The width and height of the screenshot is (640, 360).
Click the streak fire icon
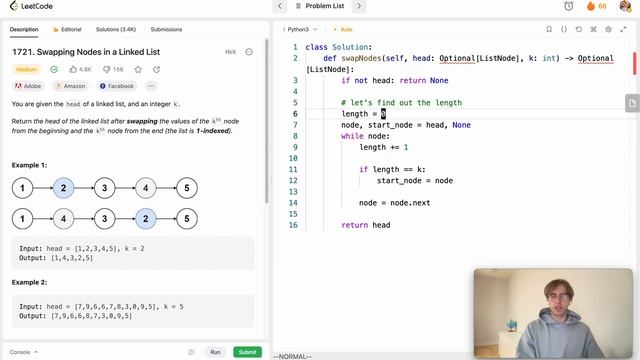click(591, 6)
